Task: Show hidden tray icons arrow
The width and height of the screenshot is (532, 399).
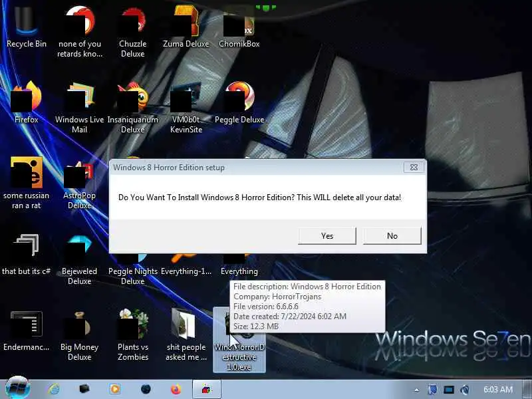Action: 417,390
